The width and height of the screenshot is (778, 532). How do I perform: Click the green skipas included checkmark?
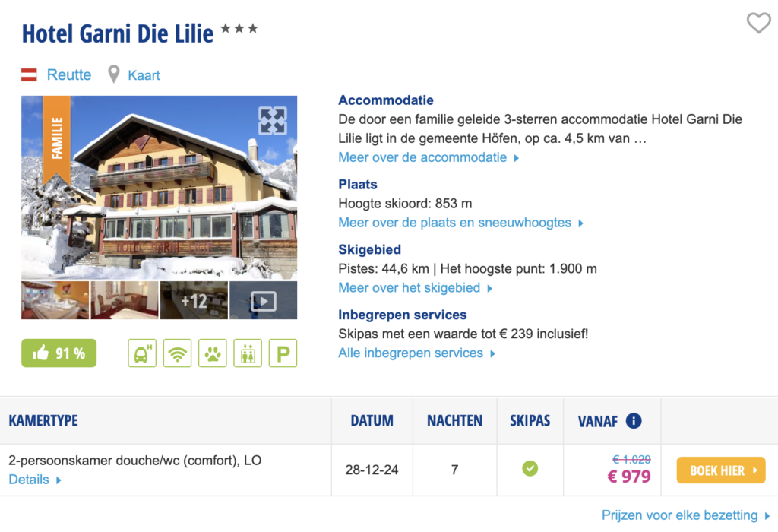pos(530,469)
